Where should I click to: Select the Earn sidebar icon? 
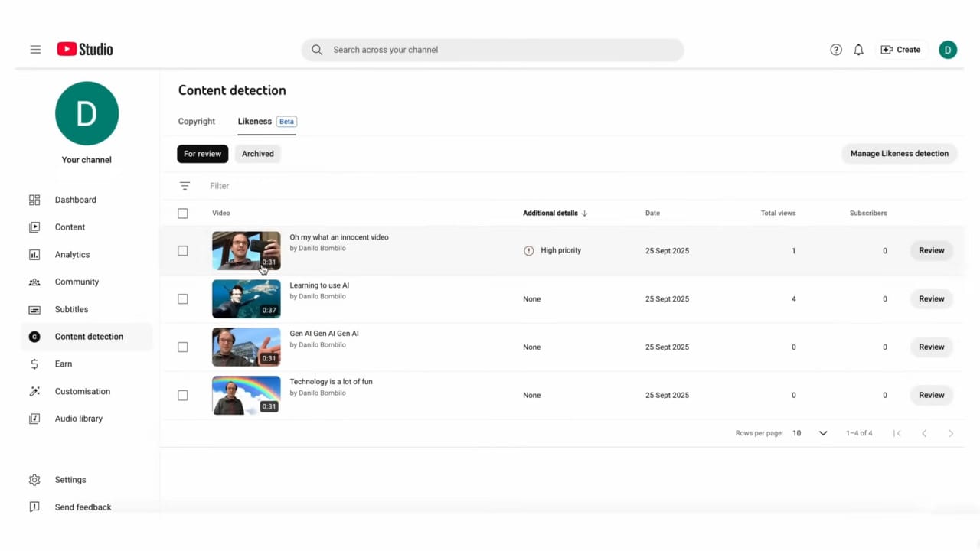pyautogui.click(x=34, y=364)
